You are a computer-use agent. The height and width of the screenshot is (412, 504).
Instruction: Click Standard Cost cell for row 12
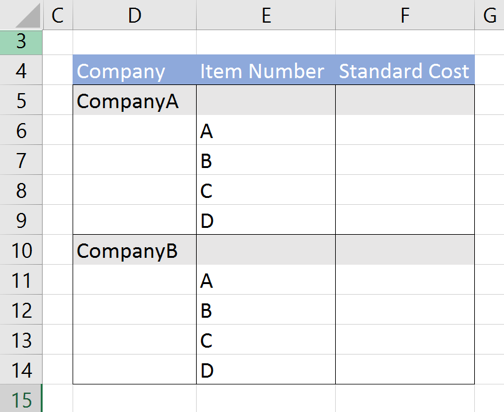click(x=405, y=310)
